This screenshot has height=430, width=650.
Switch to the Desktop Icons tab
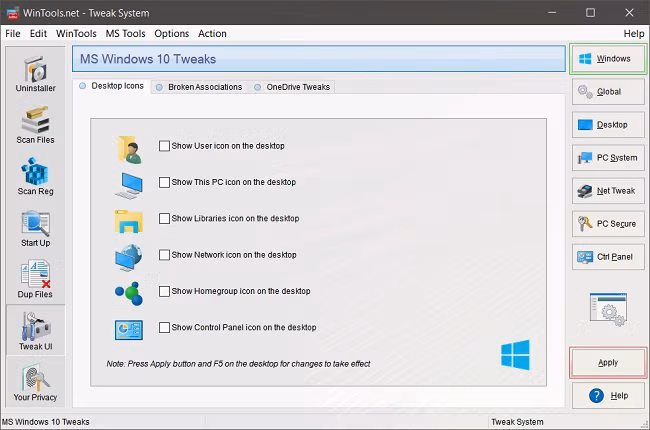112,86
